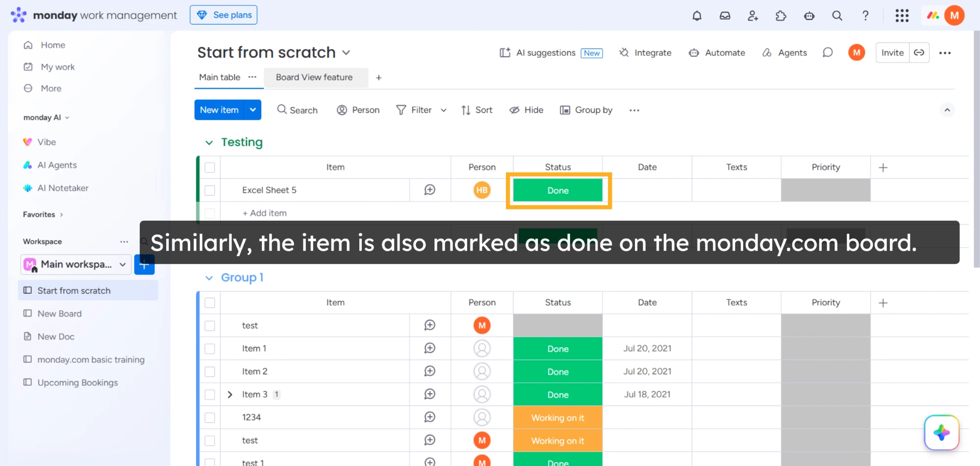Screen dimensions: 980x466
Task: Select all items in Group 1 checkbox
Action: (x=210, y=303)
